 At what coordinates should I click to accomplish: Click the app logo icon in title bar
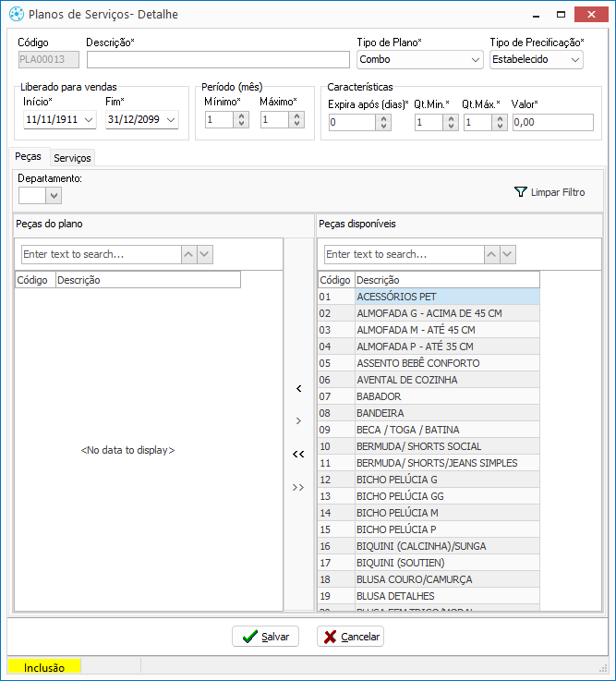[x=16, y=15]
